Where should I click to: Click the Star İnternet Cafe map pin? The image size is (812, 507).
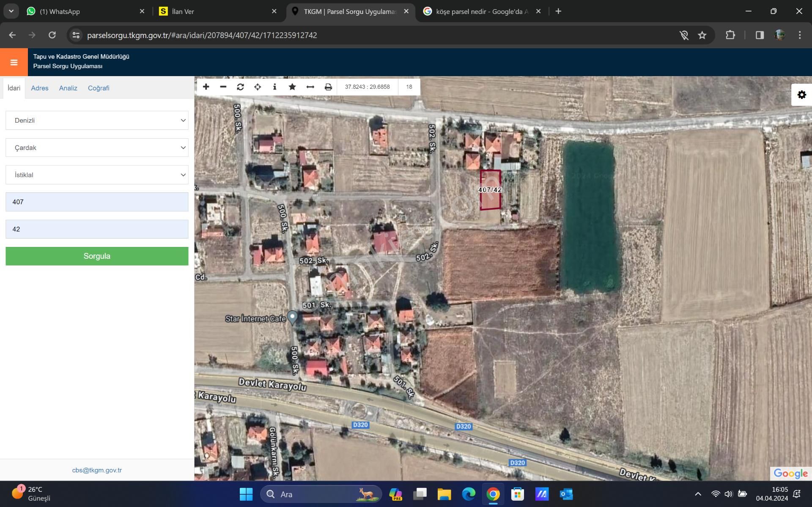click(x=292, y=317)
